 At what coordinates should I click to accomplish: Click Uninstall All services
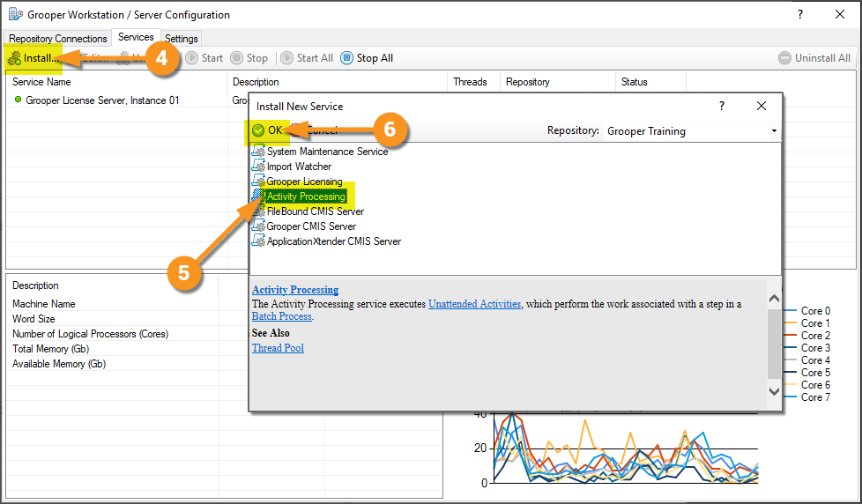[814, 58]
